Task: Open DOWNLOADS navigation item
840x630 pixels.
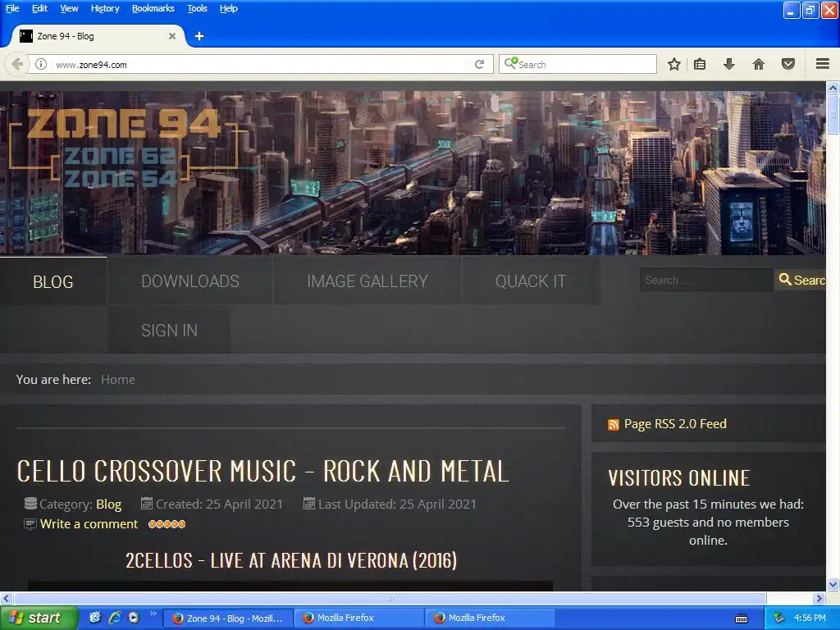Action: click(x=190, y=281)
